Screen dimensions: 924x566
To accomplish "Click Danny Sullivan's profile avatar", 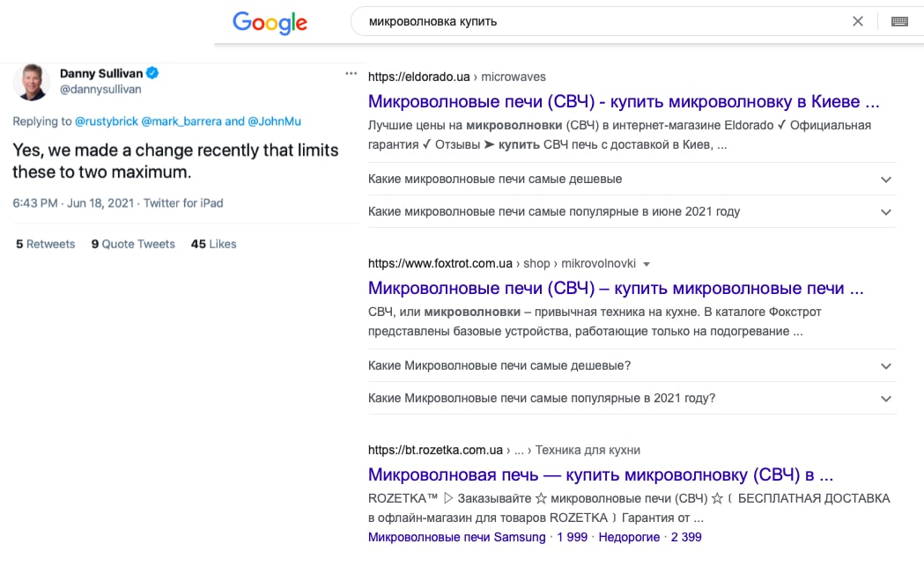I will click(32, 82).
